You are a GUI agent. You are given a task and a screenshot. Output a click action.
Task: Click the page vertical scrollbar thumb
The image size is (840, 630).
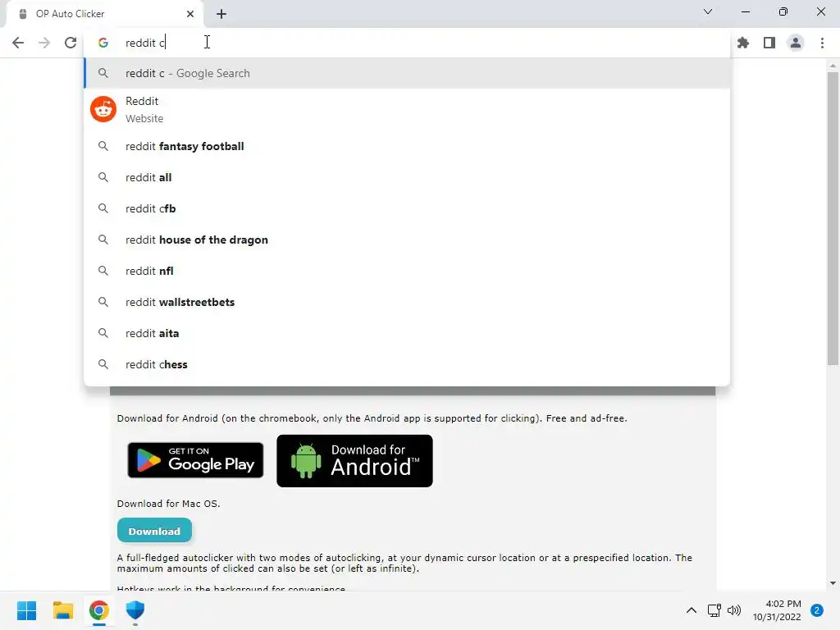click(833, 218)
